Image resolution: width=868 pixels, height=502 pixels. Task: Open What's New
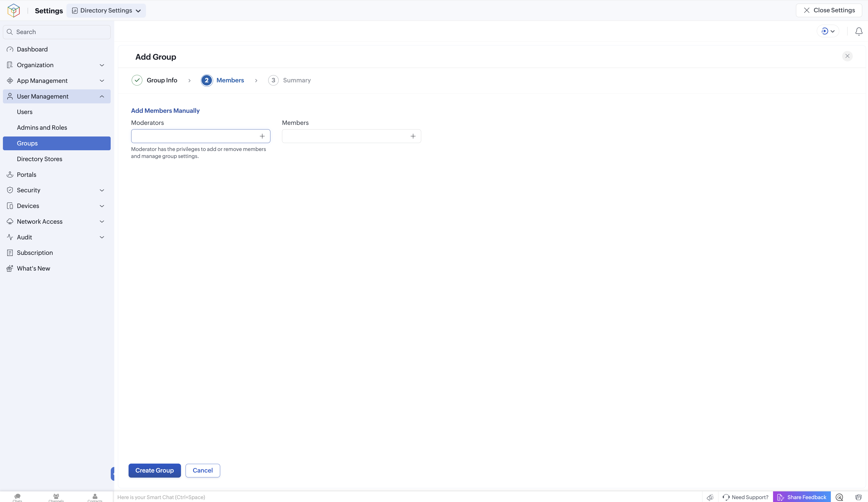[x=57, y=269]
